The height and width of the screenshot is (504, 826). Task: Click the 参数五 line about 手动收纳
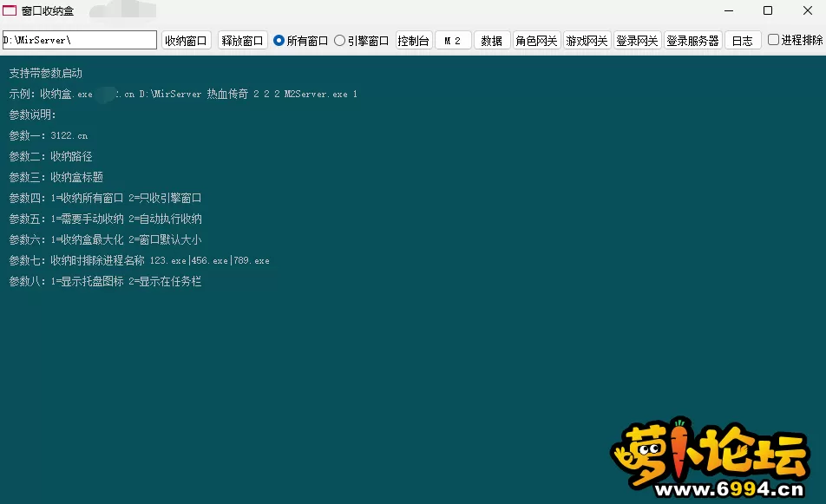(105, 219)
